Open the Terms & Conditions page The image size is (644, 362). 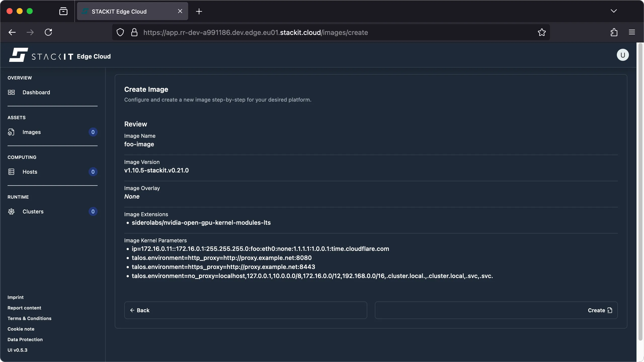click(x=29, y=318)
